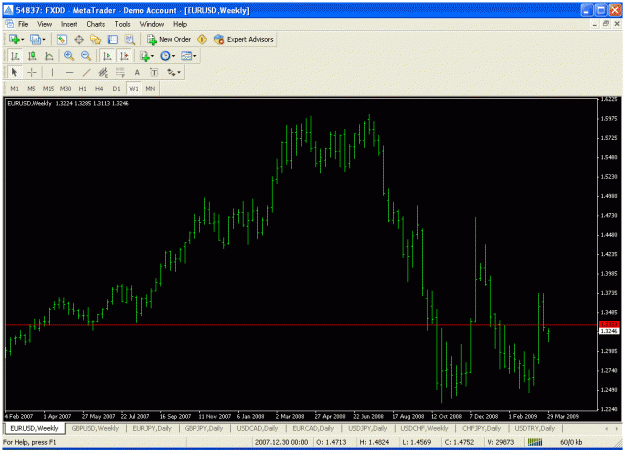625x450 pixels.
Task: Switch timeframe to H1
Action: coord(83,88)
